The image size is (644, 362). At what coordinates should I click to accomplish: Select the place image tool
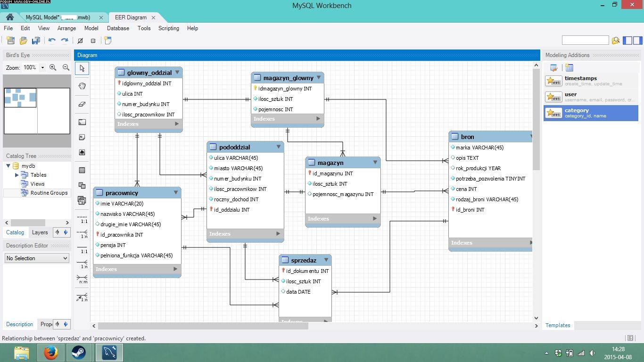tap(82, 152)
